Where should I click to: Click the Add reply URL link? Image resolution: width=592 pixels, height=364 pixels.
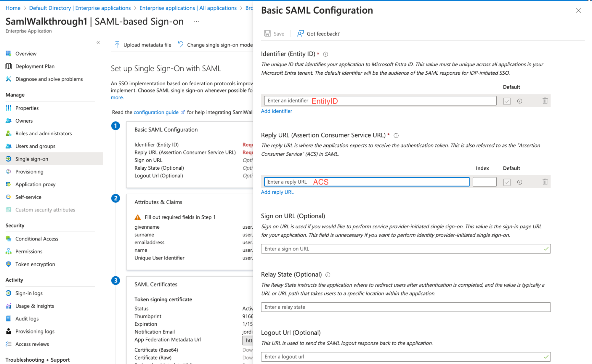[277, 192]
